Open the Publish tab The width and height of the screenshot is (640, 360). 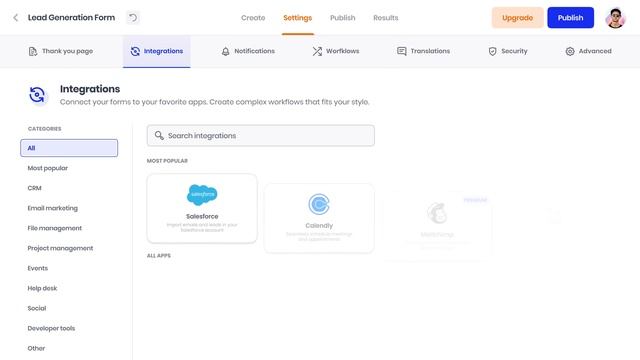[x=342, y=18]
